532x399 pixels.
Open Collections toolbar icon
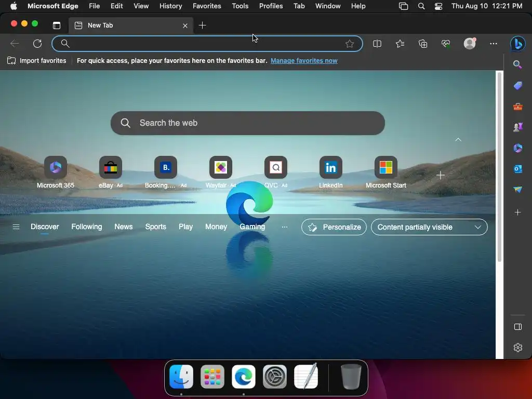(x=423, y=44)
